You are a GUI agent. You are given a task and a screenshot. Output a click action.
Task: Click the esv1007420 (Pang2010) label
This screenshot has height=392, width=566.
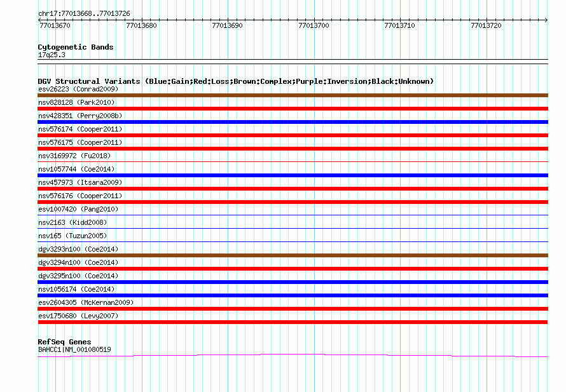coord(78,209)
